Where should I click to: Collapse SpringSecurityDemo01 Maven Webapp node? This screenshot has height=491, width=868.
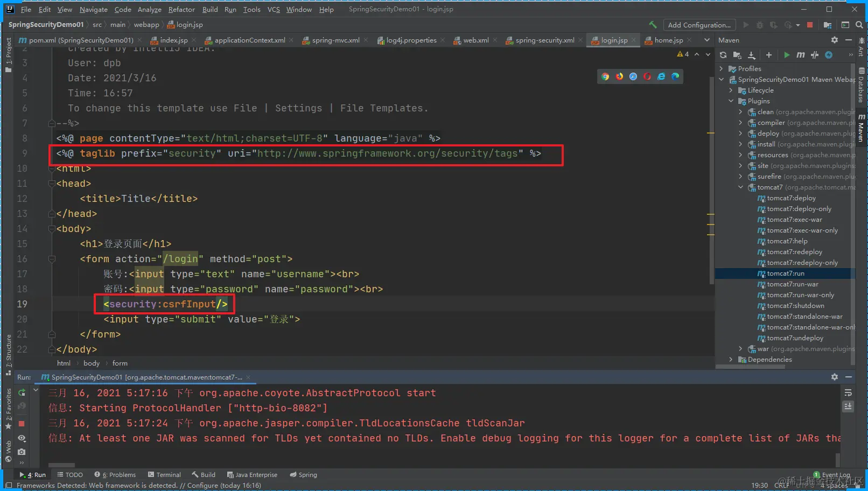click(x=722, y=80)
